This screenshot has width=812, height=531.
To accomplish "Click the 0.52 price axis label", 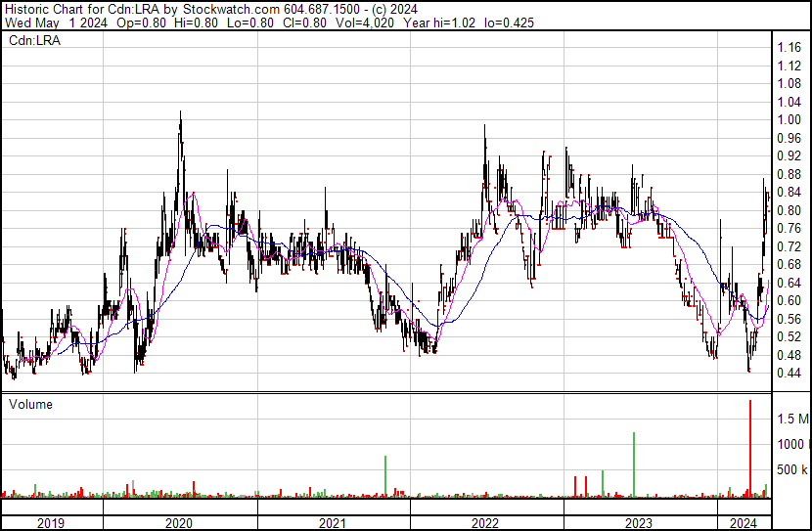I will [789, 337].
